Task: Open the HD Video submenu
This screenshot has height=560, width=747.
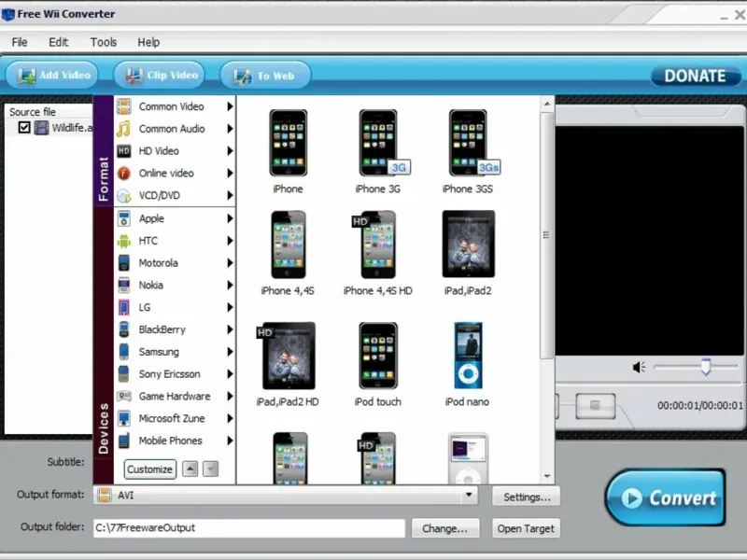Action: click(230, 151)
